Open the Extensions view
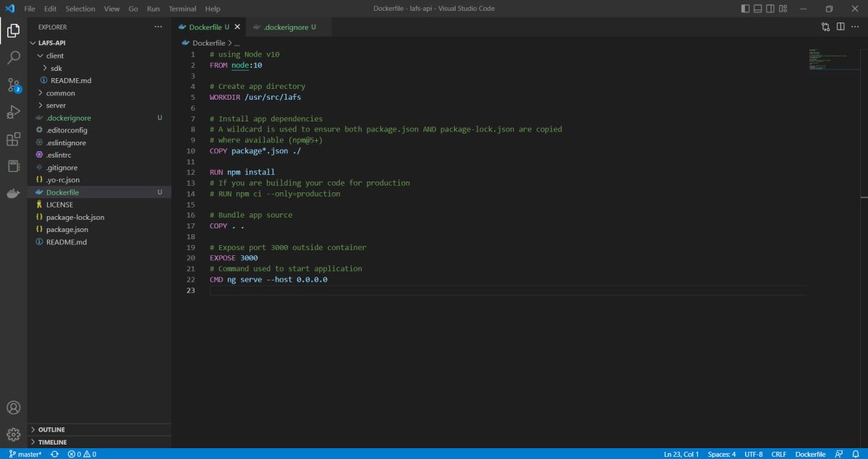The width and height of the screenshot is (868, 459). pyautogui.click(x=13, y=140)
